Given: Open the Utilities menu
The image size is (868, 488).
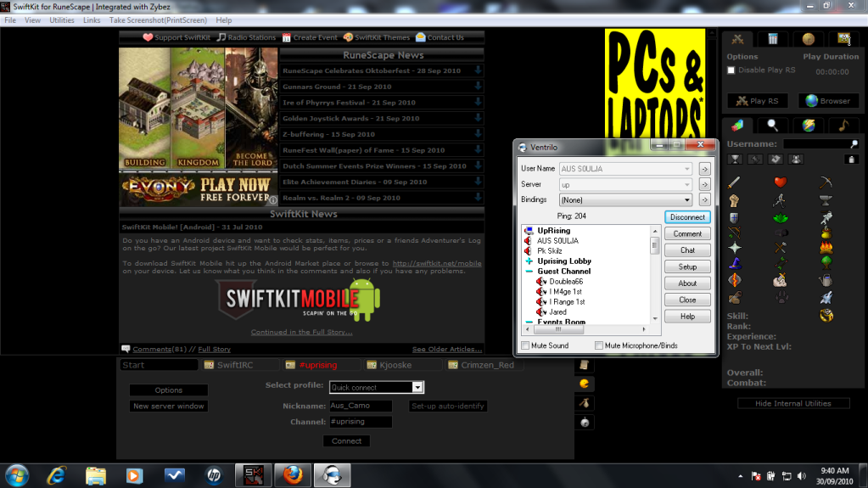Looking at the screenshot, I should pyautogui.click(x=61, y=20).
